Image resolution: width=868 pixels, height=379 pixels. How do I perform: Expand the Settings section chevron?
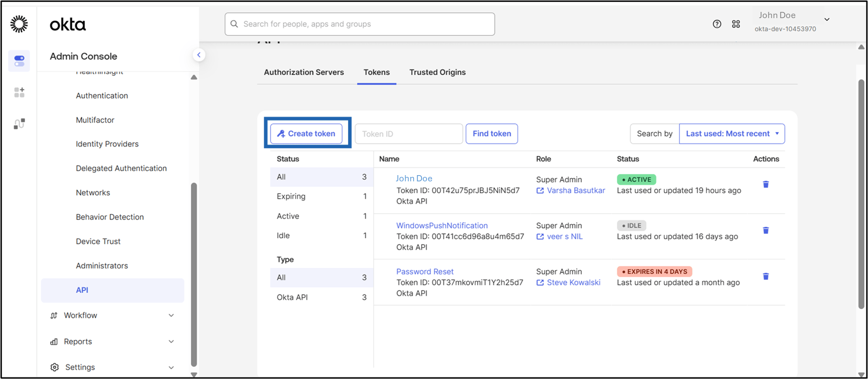171,367
